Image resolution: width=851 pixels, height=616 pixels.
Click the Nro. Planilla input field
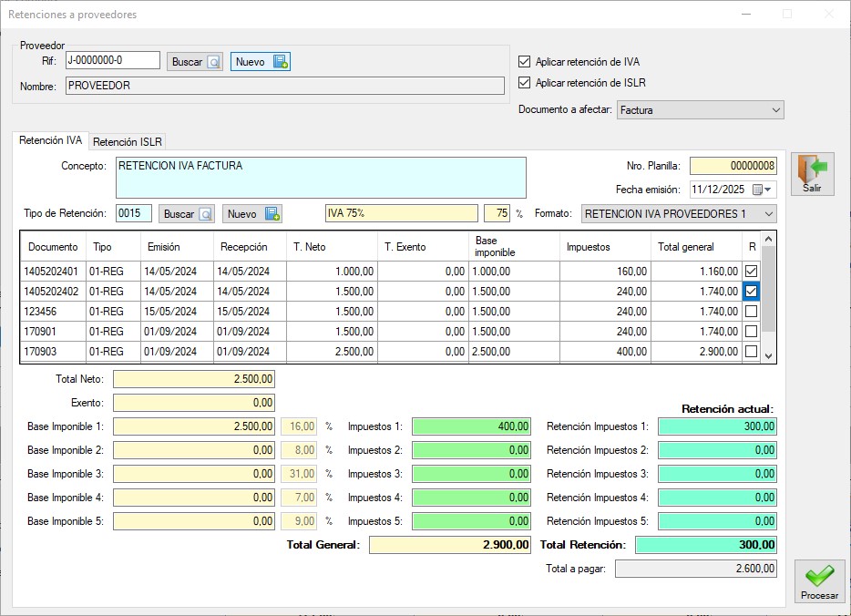click(733, 166)
